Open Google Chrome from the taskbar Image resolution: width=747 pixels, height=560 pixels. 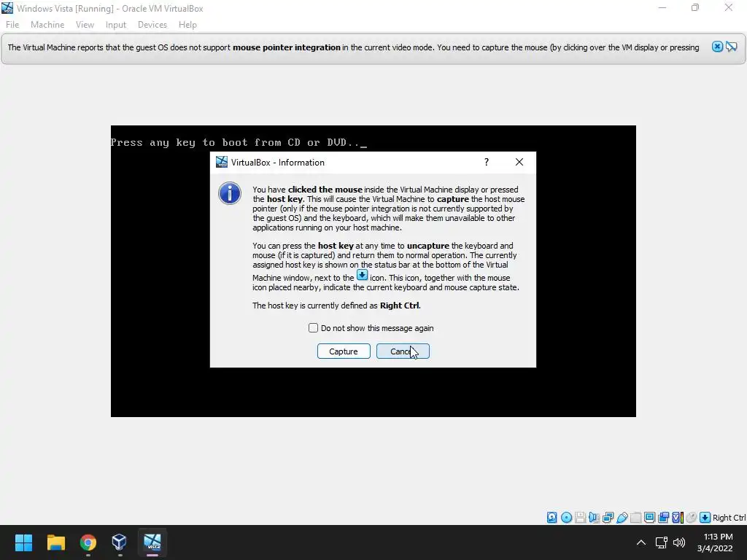[88, 542]
